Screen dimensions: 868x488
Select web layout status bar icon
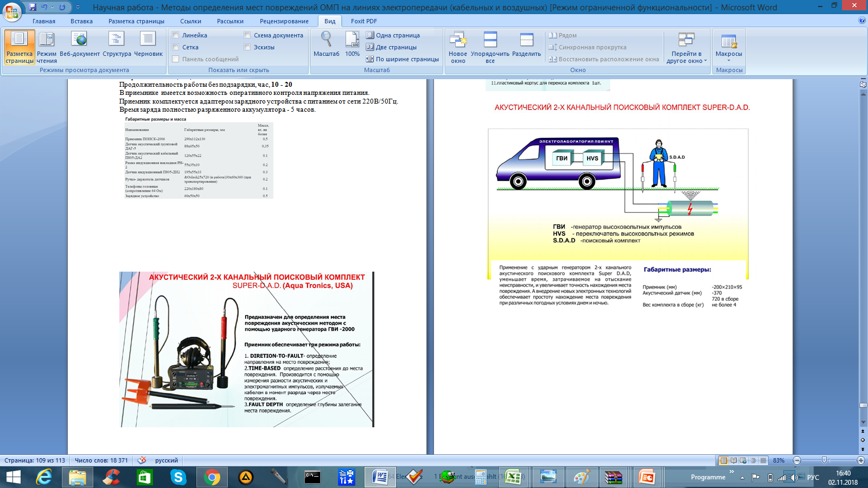point(743,460)
